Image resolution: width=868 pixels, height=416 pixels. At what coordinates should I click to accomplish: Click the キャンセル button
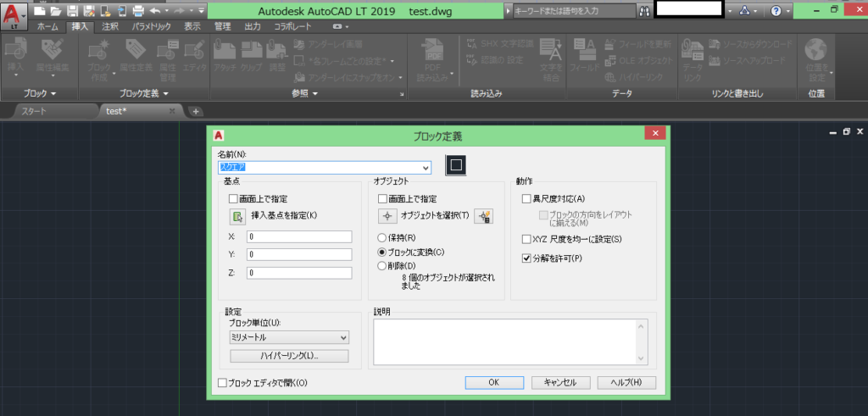pyautogui.click(x=560, y=382)
